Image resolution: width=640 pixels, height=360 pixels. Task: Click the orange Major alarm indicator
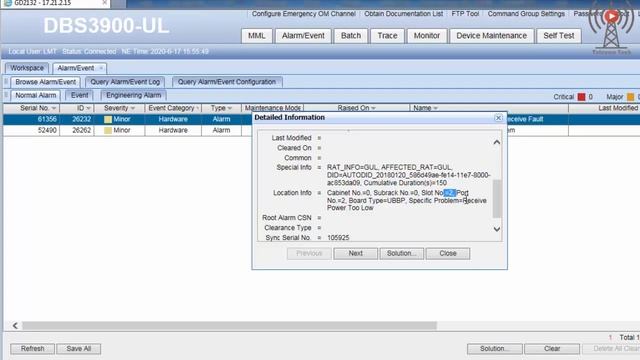tap(630, 97)
